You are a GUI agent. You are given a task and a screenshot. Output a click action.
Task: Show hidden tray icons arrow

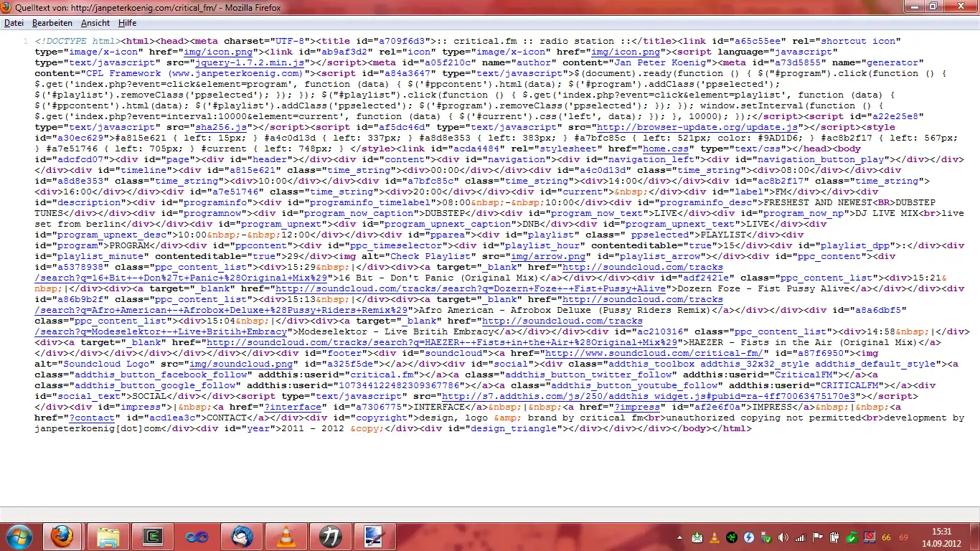point(682,537)
